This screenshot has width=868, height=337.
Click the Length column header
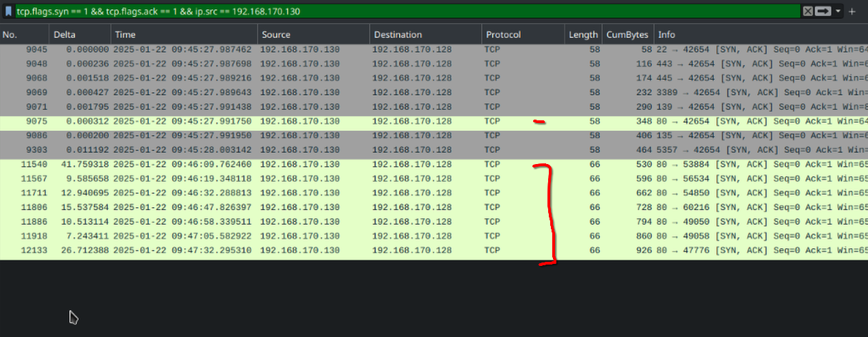tap(582, 35)
